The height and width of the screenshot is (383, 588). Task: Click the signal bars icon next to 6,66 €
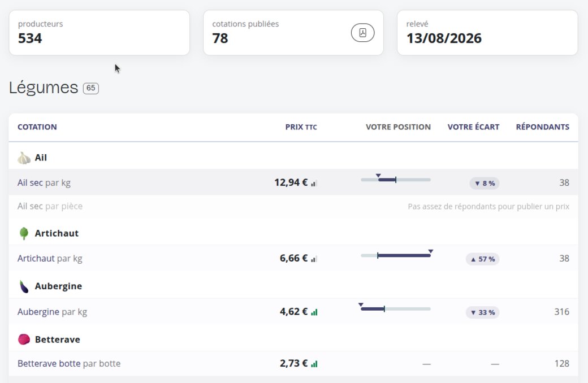[x=314, y=259]
